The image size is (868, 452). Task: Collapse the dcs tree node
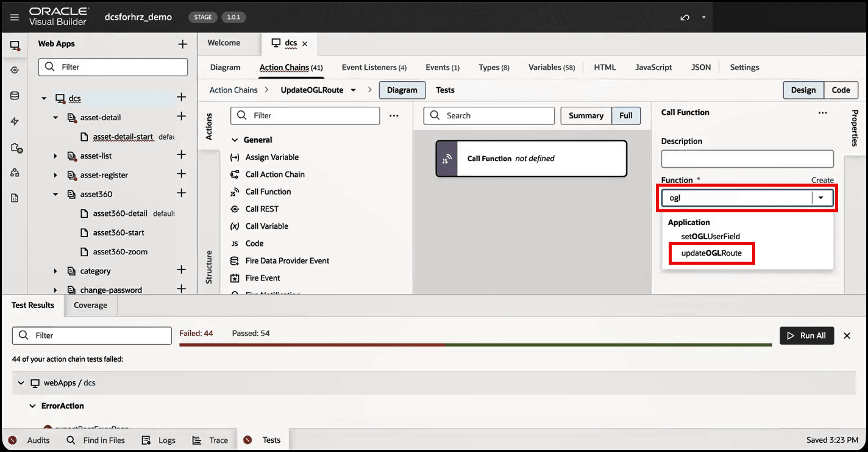44,98
